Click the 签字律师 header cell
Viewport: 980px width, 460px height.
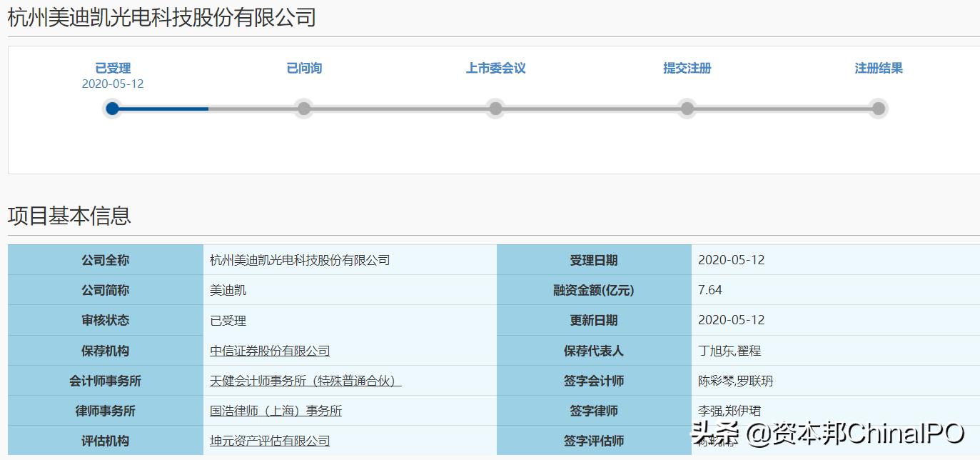[x=594, y=411]
